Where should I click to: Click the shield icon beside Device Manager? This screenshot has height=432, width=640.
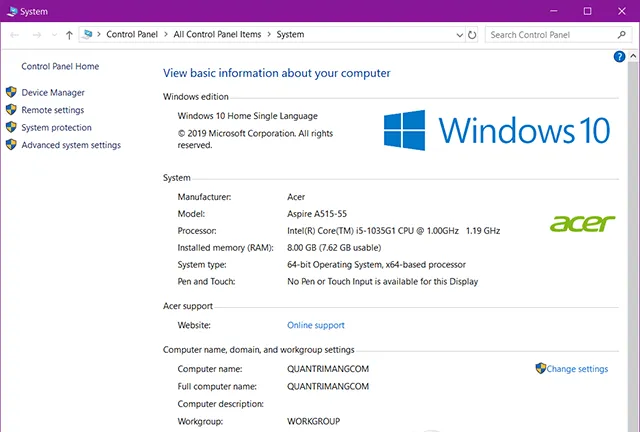[12, 92]
